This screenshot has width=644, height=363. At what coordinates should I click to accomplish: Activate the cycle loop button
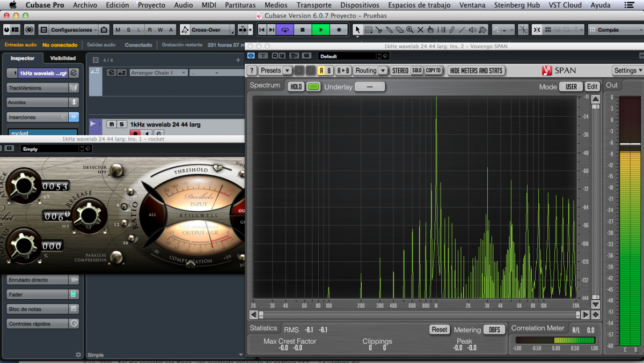click(285, 30)
